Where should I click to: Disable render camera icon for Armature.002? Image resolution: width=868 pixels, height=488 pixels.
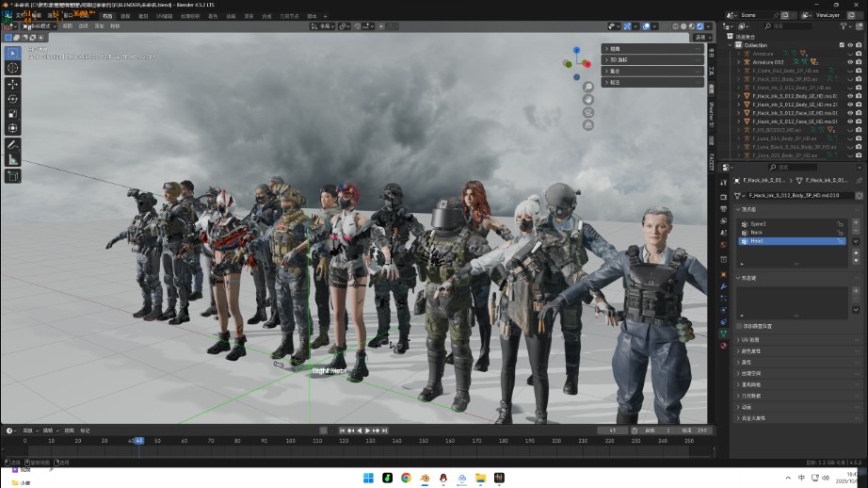tap(859, 62)
